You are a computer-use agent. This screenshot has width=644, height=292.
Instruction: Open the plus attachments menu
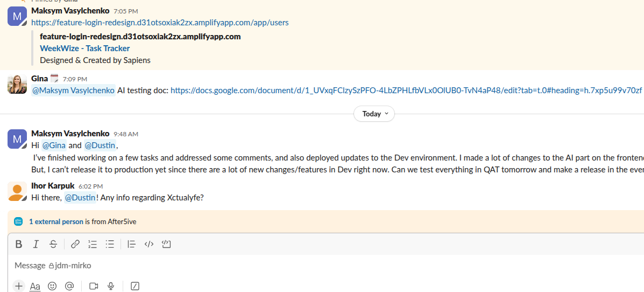pyautogui.click(x=19, y=286)
